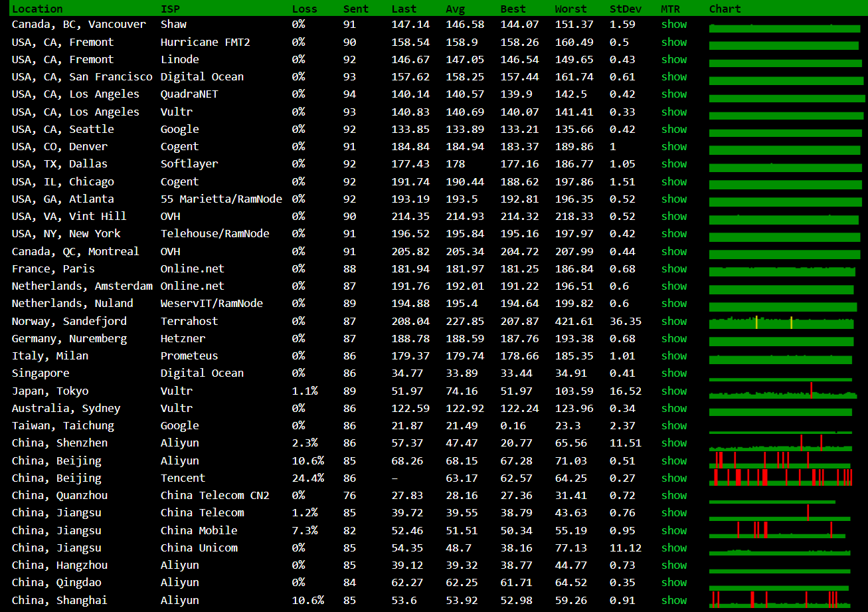Click the Best column header
Viewport: 868px width, 612px height.
[513, 9]
